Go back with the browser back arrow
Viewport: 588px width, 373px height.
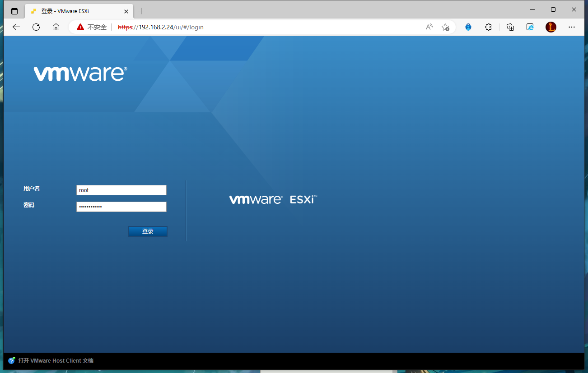click(16, 27)
